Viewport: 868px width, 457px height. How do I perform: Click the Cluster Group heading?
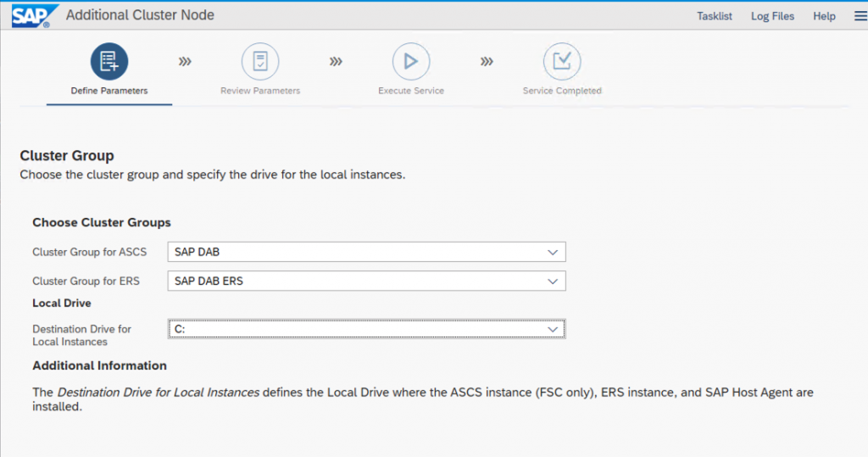[67, 156]
